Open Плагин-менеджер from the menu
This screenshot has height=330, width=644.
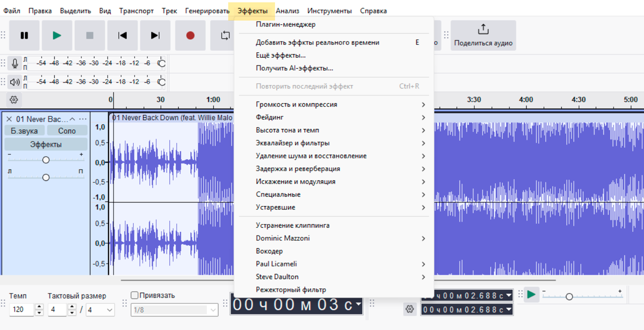point(334,25)
